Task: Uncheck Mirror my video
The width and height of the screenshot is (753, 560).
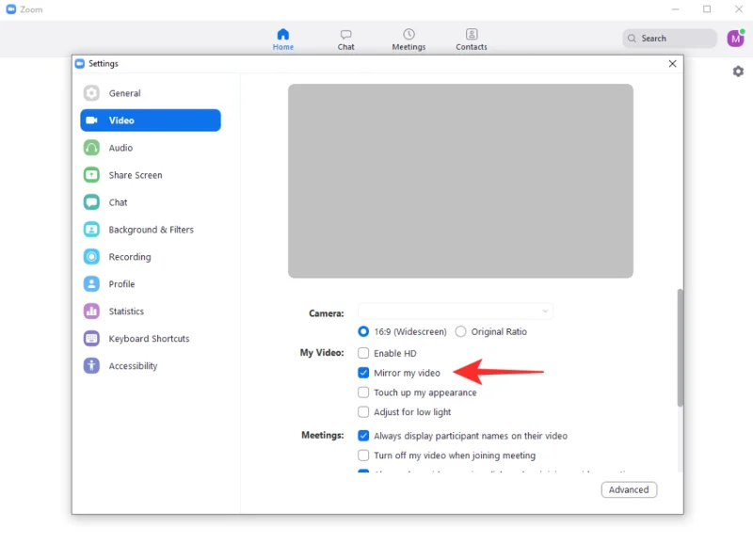Action: [363, 374]
